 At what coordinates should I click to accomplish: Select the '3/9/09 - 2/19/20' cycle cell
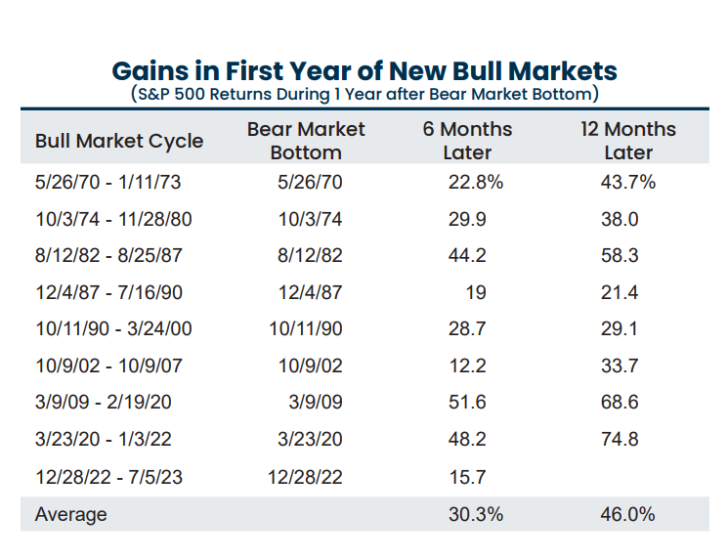click(x=104, y=403)
